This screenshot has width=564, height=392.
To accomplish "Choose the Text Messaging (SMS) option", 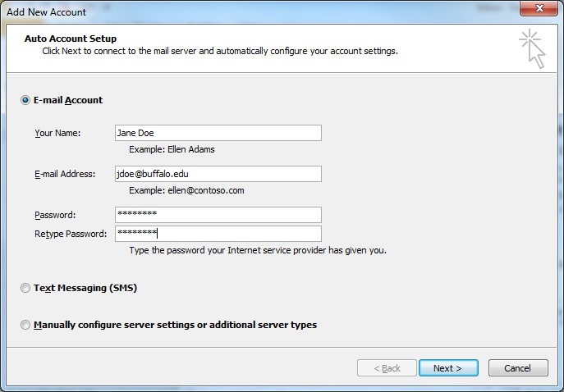I will tap(25, 289).
